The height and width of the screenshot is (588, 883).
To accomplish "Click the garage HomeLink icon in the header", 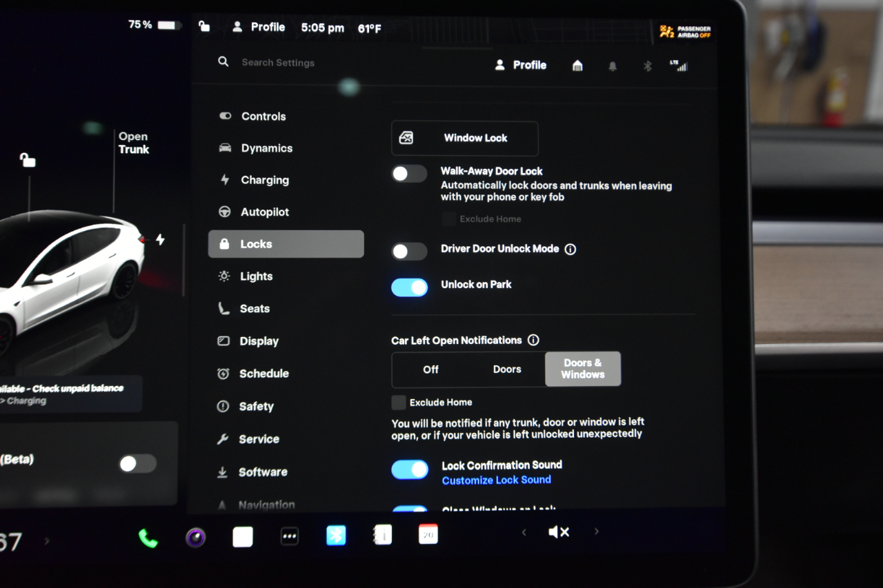I will point(577,65).
